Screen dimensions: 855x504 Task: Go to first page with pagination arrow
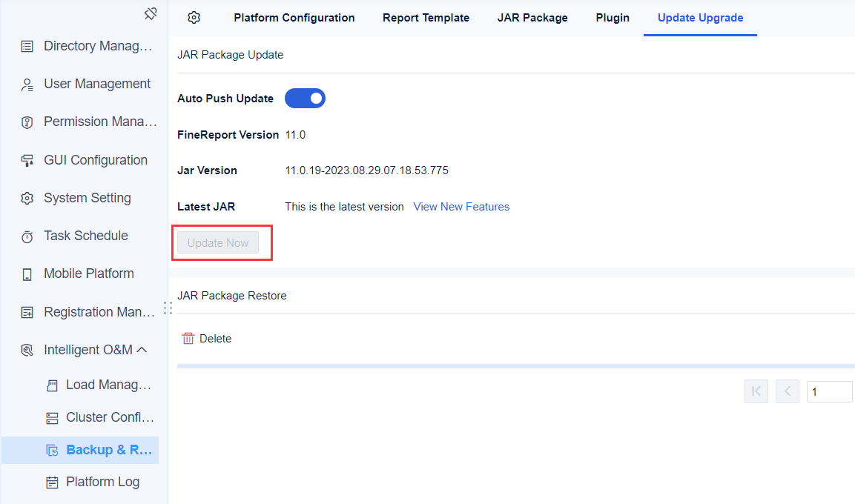coord(756,391)
